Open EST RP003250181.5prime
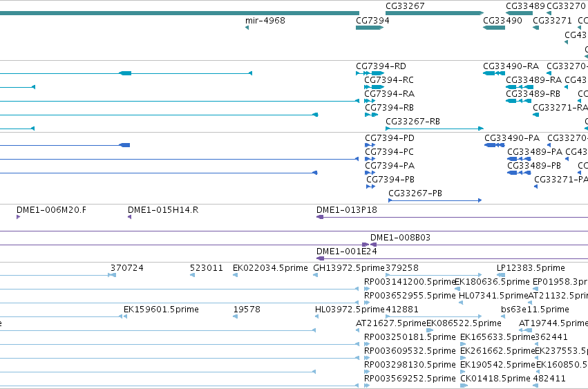 point(410,337)
